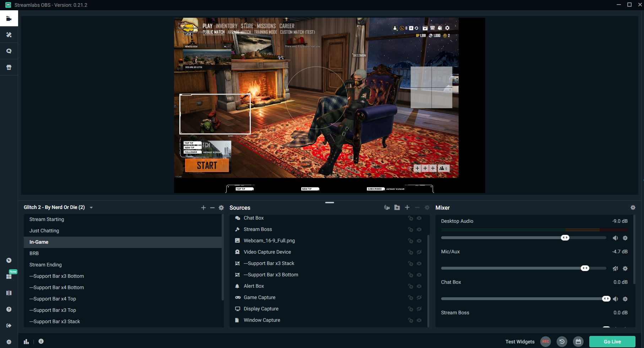Open the Editor tab in left sidebar
The height and width of the screenshot is (348, 644).
coord(9,18)
